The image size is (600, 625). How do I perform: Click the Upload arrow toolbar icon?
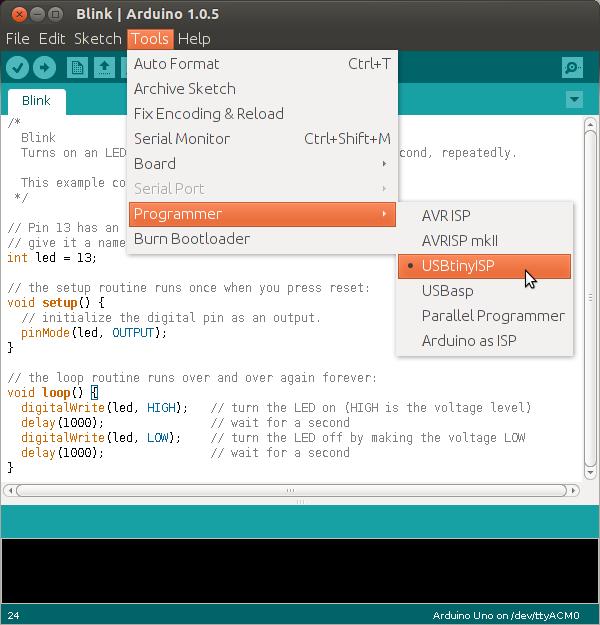click(x=44, y=67)
